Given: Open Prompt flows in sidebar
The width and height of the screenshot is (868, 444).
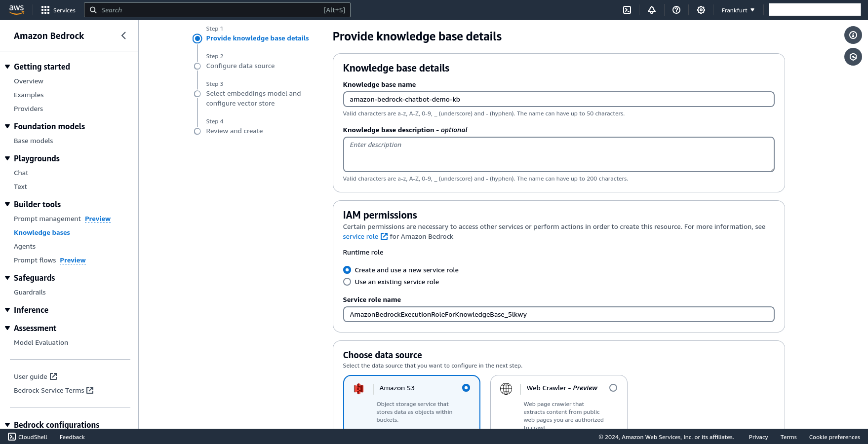Looking at the screenshot, I should (x=35, y=260).
